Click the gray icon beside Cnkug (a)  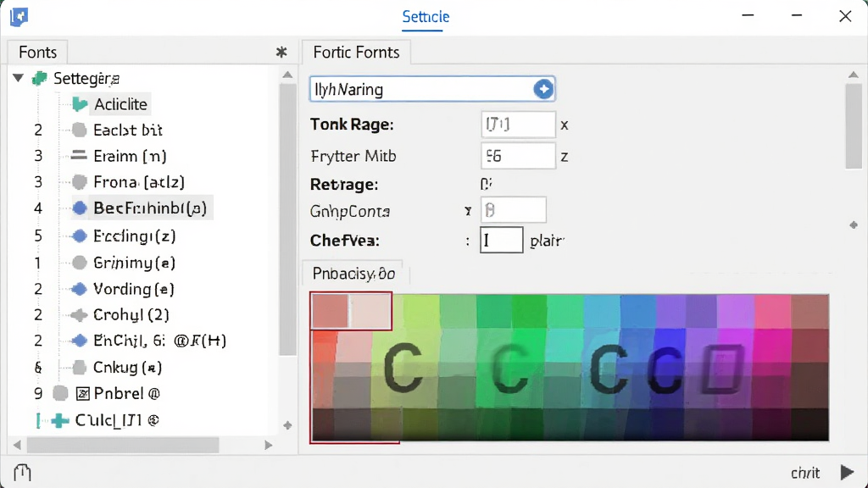[79, 368]
